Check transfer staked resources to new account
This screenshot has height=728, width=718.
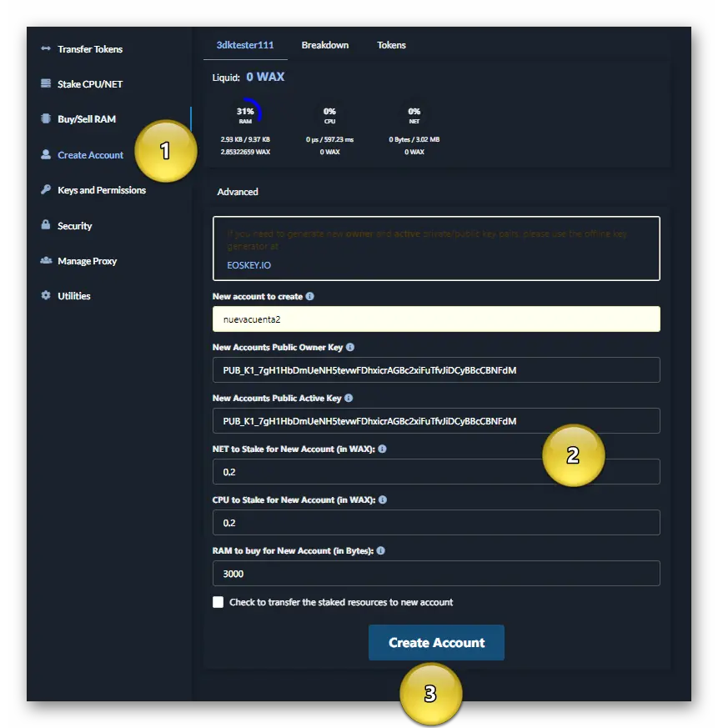pos(218,602)
